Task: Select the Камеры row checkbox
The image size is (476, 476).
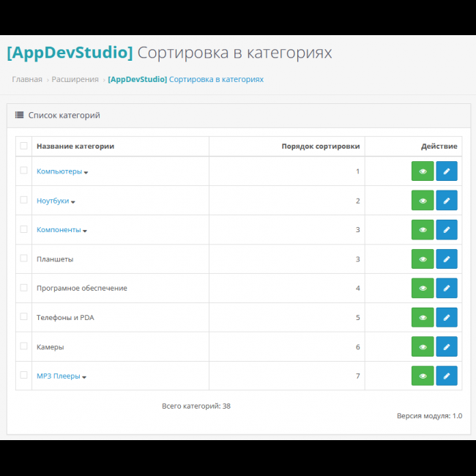Action: click(x=24, y=346)
